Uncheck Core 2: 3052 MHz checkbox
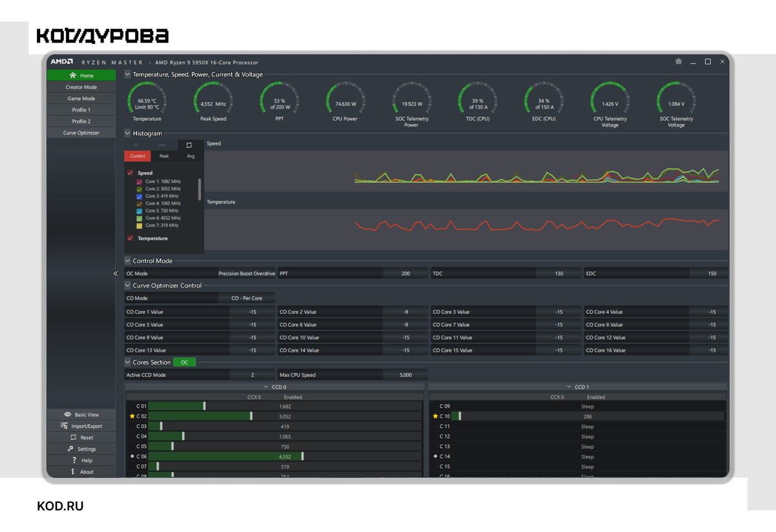776x532 pixels. 139,189
